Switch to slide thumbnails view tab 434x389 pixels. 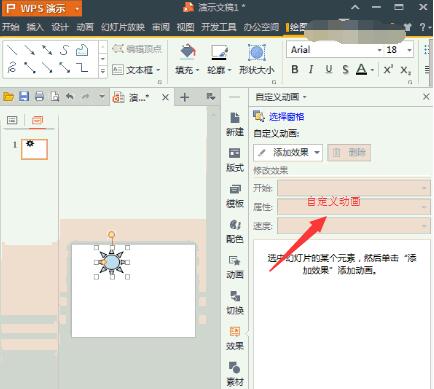click(37, 120)
